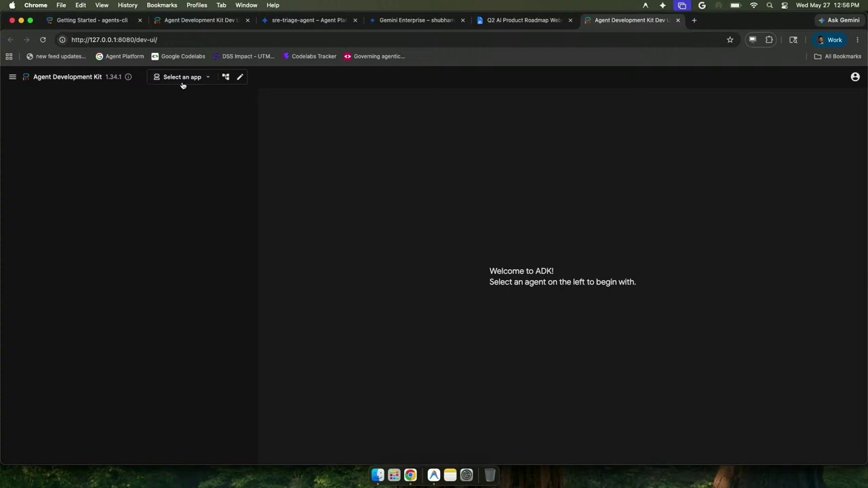The image size is (868, 488).
Task: Open the Notes app from the Dock
Action: (450, 475)
